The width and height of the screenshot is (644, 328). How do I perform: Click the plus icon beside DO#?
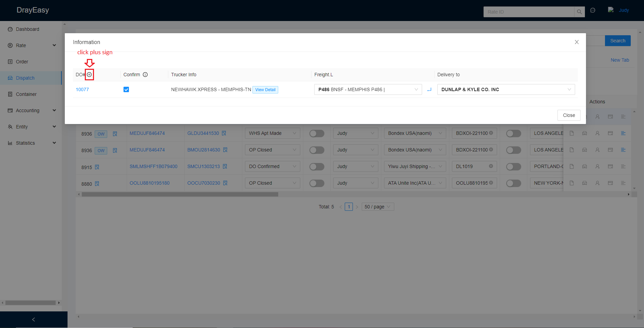(x=89, y=75)
